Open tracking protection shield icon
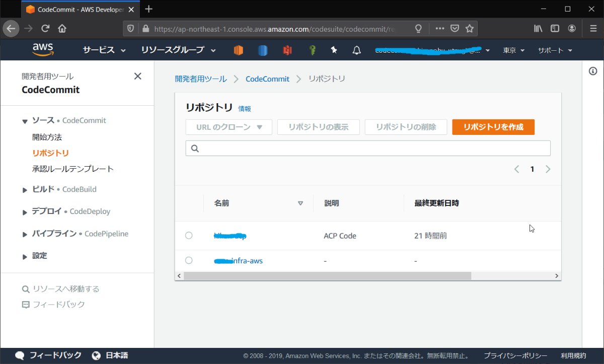 click(x=130, y=29)
